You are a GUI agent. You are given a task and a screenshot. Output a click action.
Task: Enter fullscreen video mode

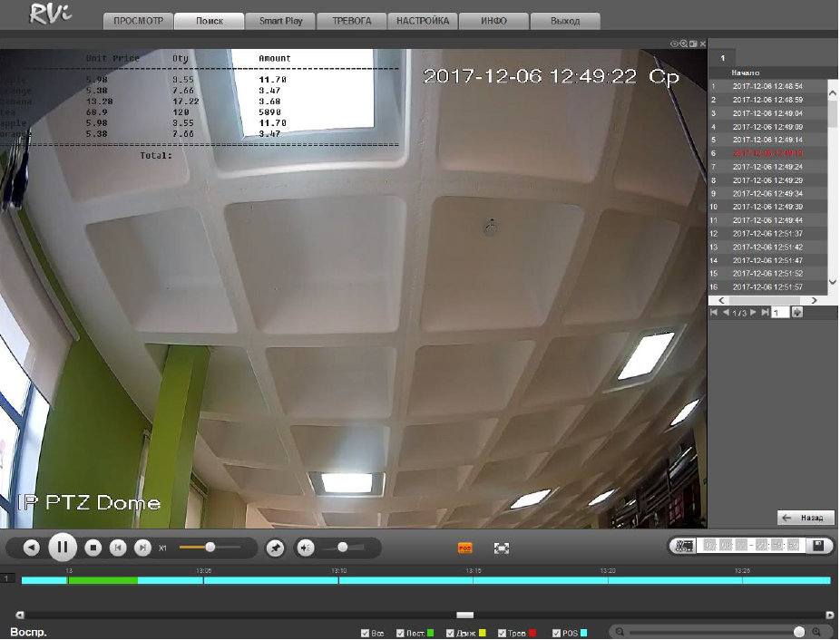click(x=502, y=548)
